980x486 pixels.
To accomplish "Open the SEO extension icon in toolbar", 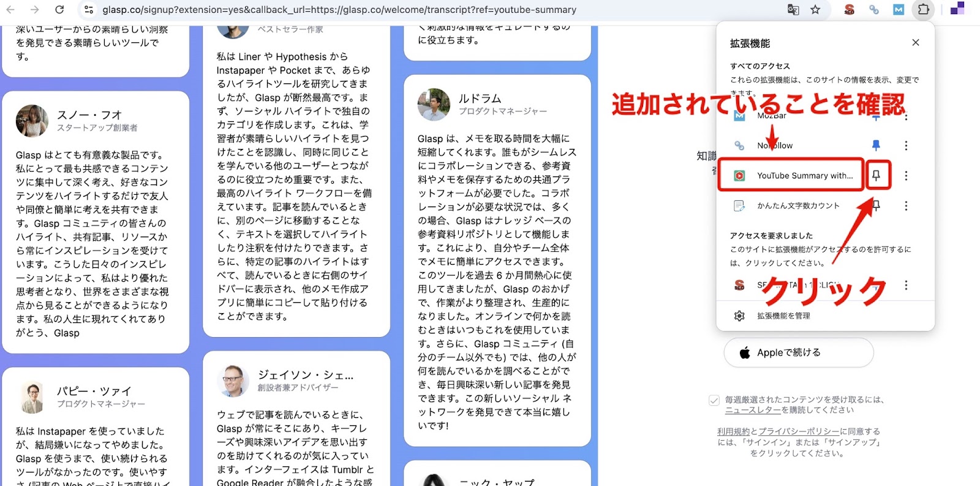I will click(850, 10).
